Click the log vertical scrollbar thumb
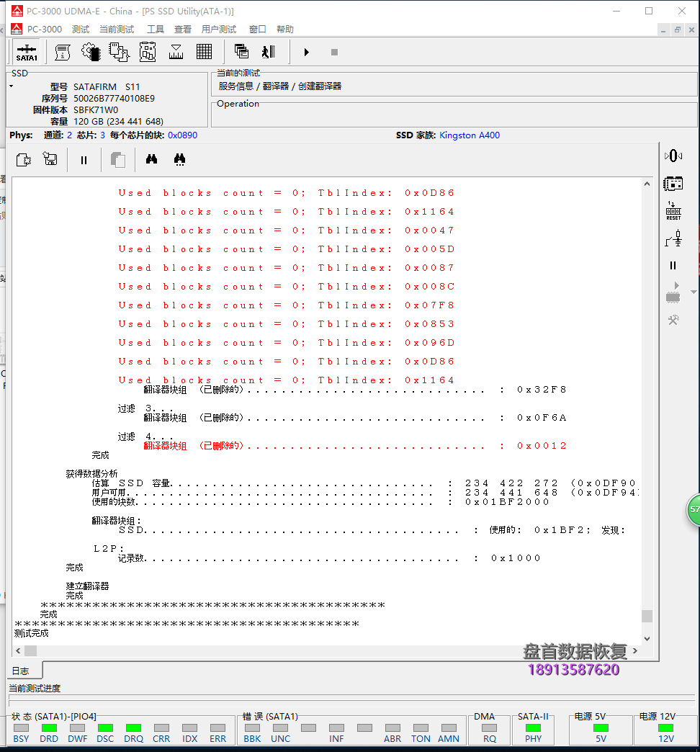The height and width of the screenshot is (752, 700). pos(647,616)
